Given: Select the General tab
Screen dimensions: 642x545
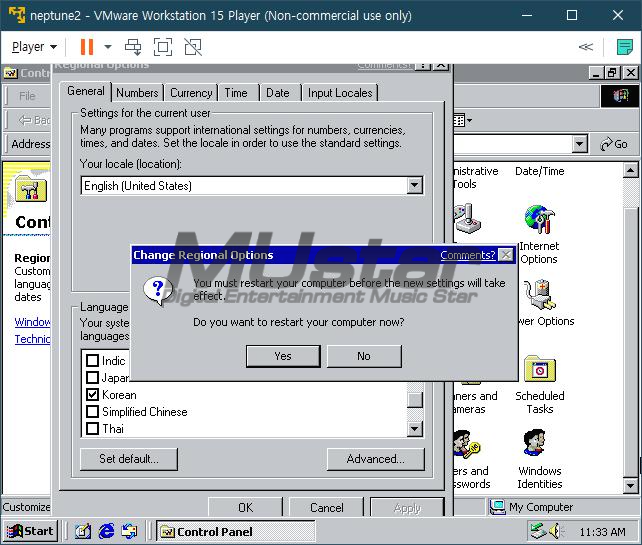Looking at the screenshot, I should (x=86, y=91).
